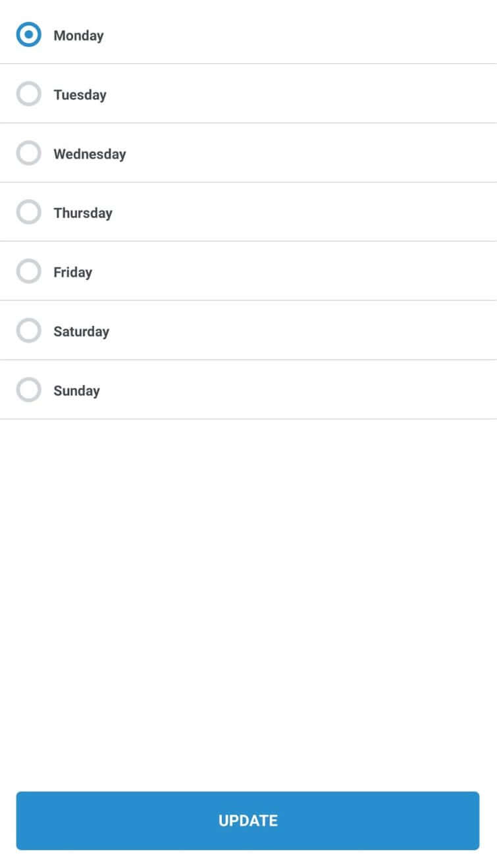
Task: Click the "Wednesday" text label
Action: [x=90, y=154]
